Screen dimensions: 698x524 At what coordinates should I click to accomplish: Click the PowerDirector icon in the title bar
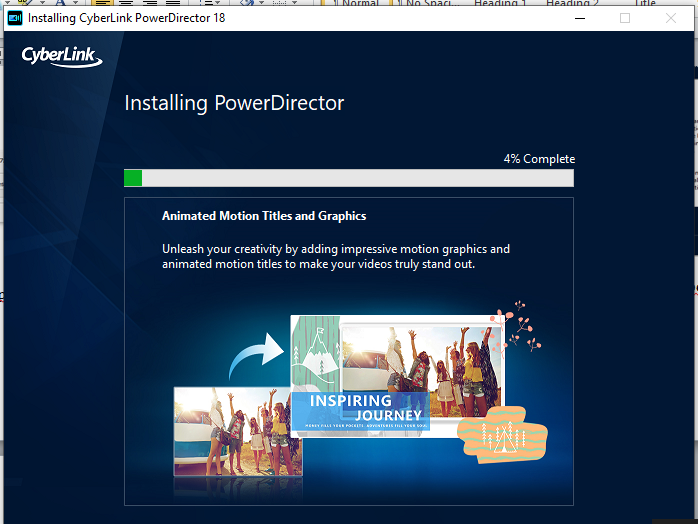pyautogui.click(x=15, y=18)
